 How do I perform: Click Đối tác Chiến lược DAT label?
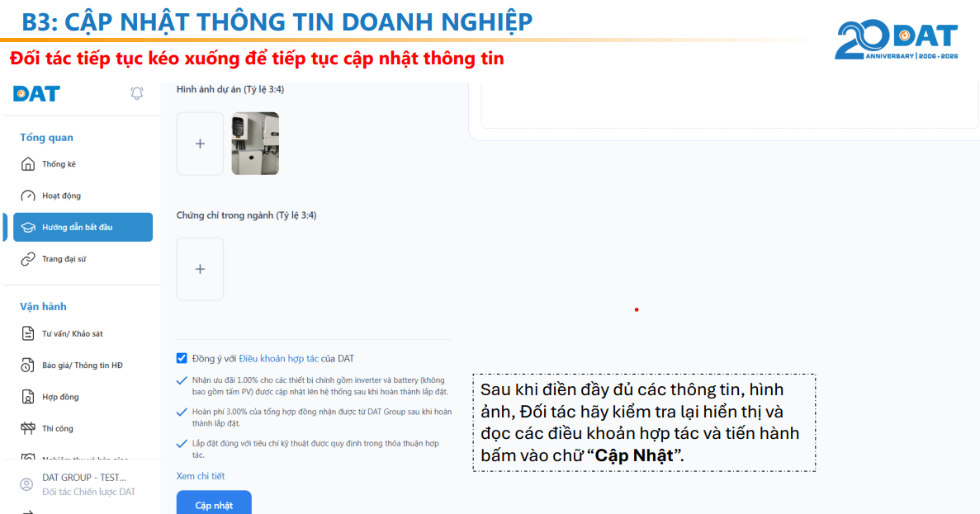tap(88, 493)
